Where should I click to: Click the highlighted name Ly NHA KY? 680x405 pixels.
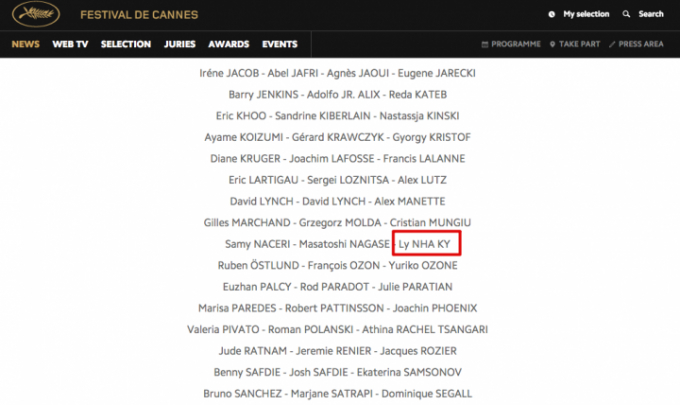coord(426,243)
